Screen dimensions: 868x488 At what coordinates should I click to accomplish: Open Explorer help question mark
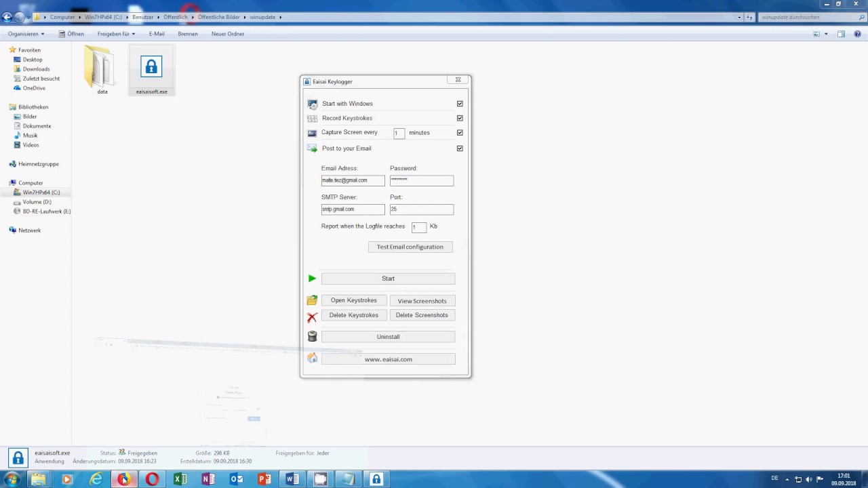(859, 34)
